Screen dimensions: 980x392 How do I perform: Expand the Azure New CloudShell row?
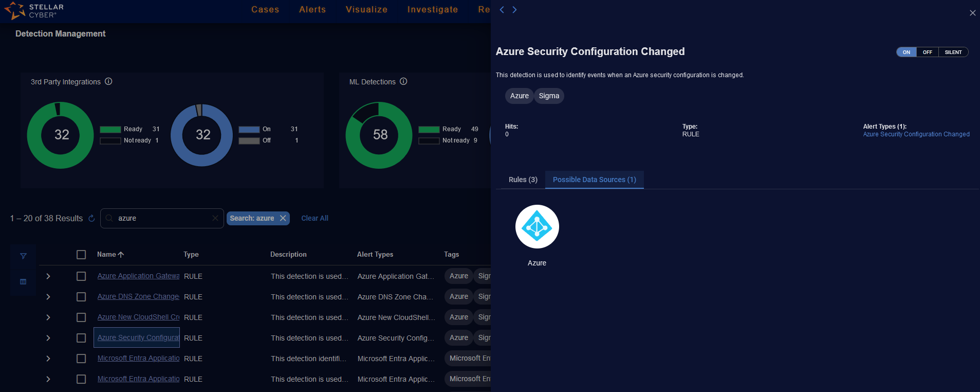tap(48, 317)
